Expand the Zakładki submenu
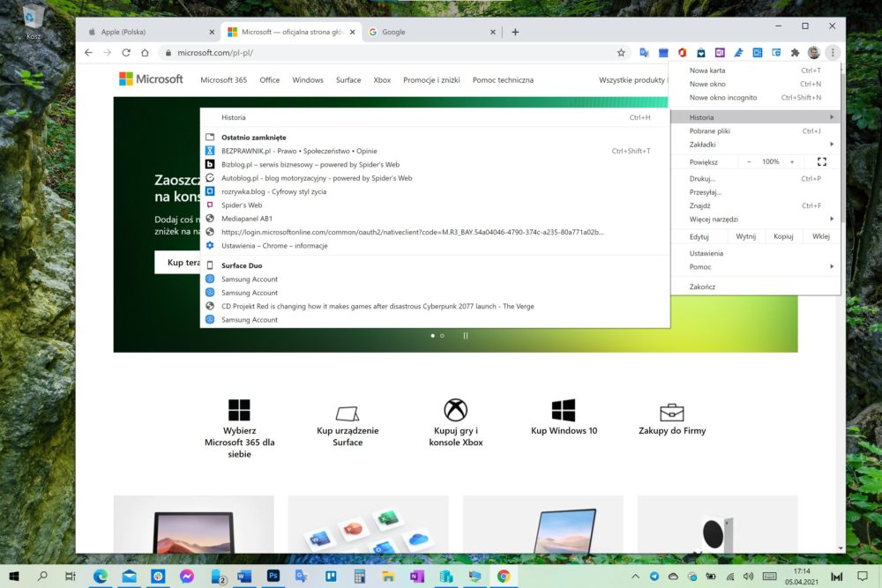 click(x=756, y=145)
